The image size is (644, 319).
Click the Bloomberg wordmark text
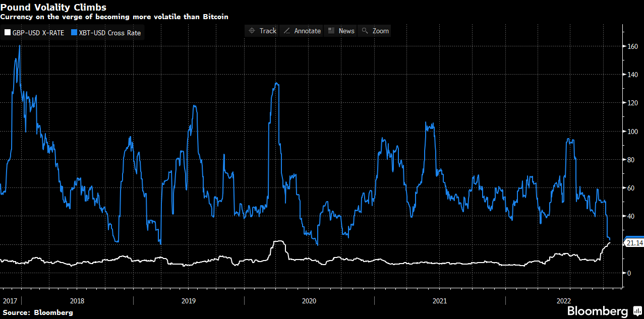pyautogui.click(x=598, y=311)
